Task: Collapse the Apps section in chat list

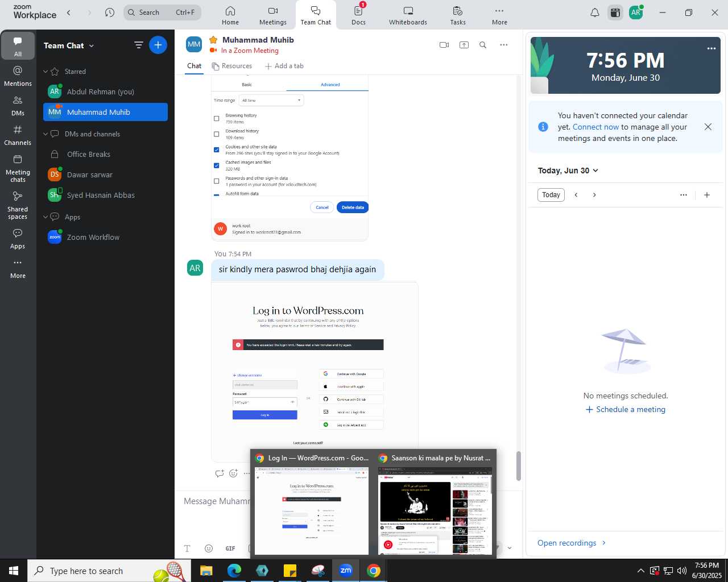Action: tap(46, 217)
